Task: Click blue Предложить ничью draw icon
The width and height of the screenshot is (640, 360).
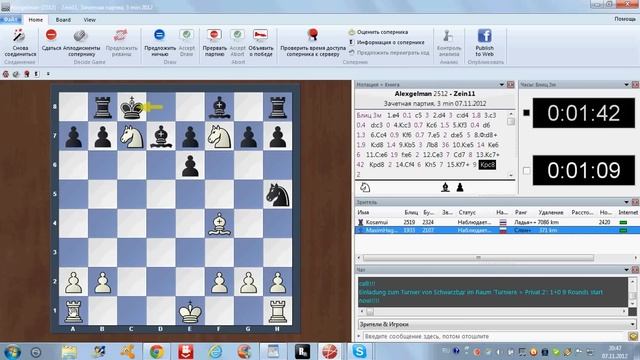Action: tap(159, 35)
